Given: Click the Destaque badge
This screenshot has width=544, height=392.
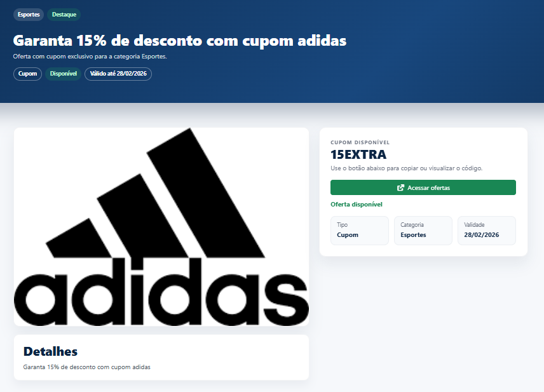Looking at the screenshot, I should (x=64, y=15).
